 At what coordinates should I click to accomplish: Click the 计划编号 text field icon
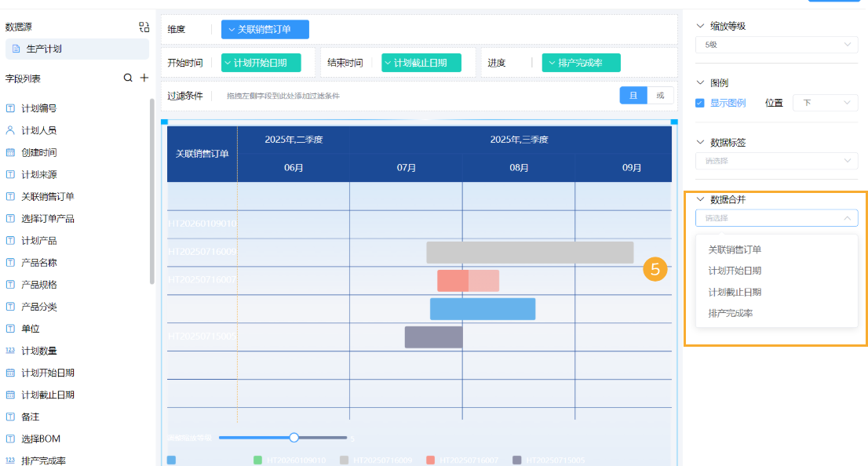(10, 108)
